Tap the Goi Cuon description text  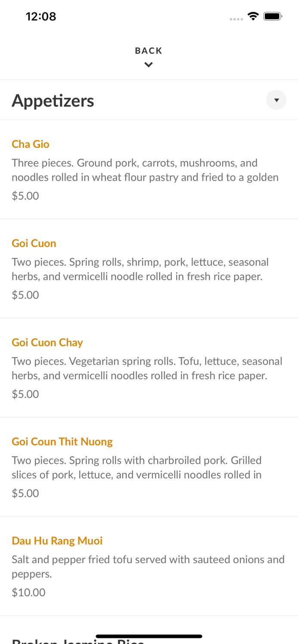140,269
